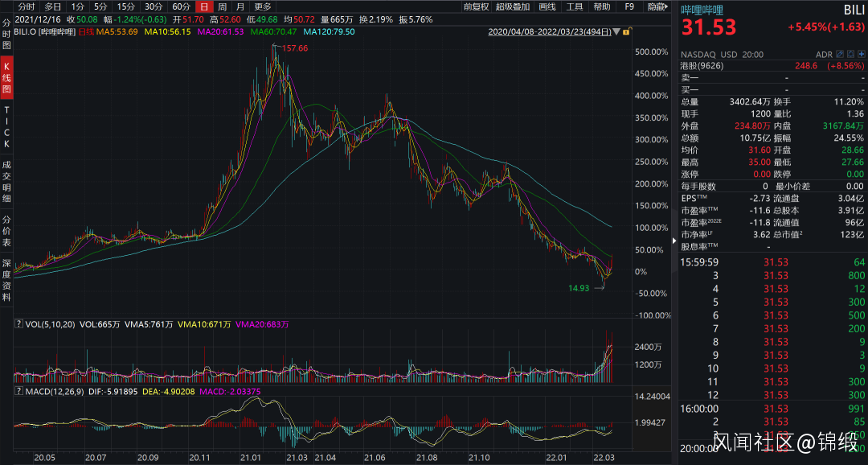Collapse side panel with the divider arrow

(674, 241)
